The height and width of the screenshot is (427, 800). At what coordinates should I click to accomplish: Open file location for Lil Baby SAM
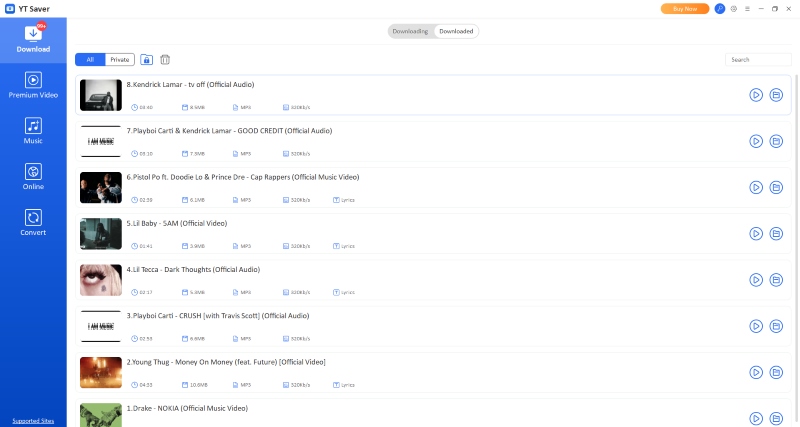(x=776, y=234)
